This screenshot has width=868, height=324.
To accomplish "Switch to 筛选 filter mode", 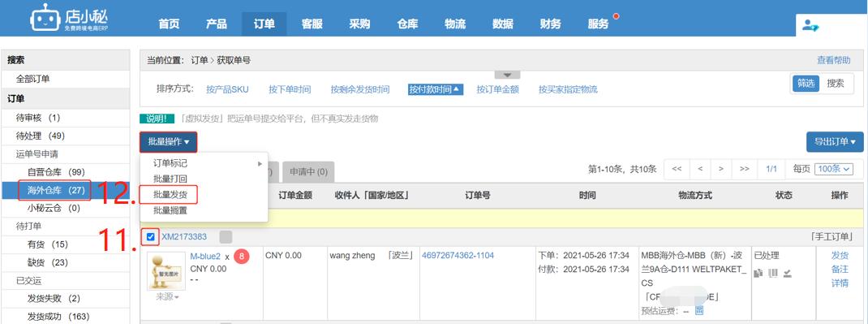I will click(806, 84).
